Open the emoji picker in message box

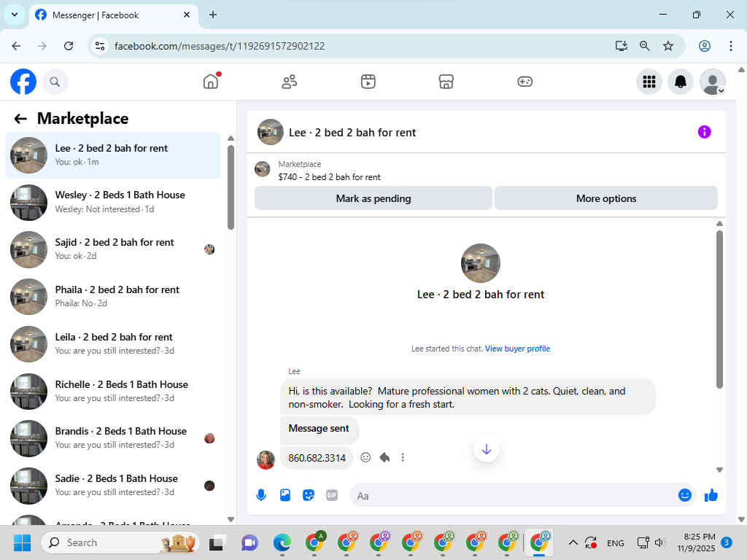[684, 495]
